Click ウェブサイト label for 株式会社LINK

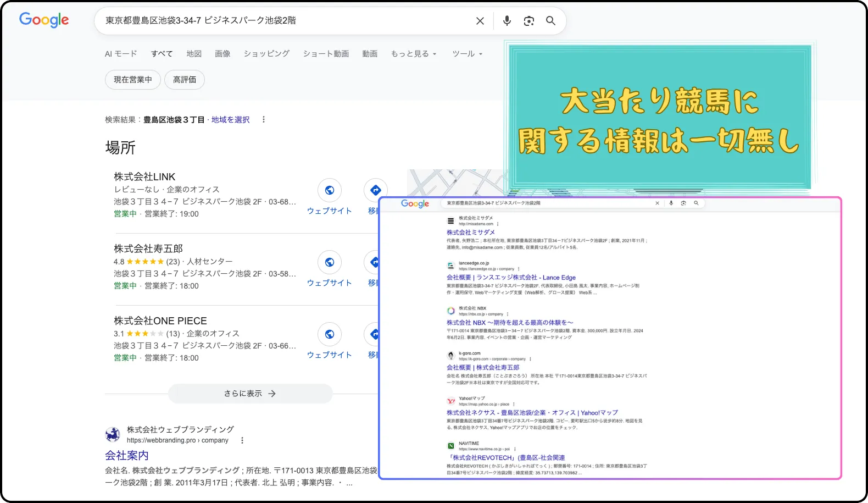(329, 211)
